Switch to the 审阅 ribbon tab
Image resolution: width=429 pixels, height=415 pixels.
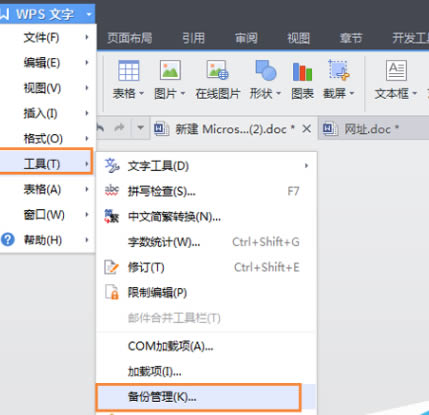click(x=246, y=38)
